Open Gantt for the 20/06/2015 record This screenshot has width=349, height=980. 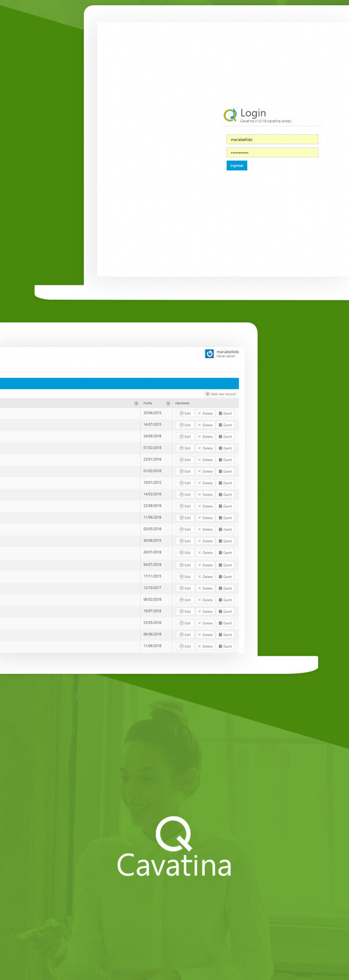click(226, 414)
